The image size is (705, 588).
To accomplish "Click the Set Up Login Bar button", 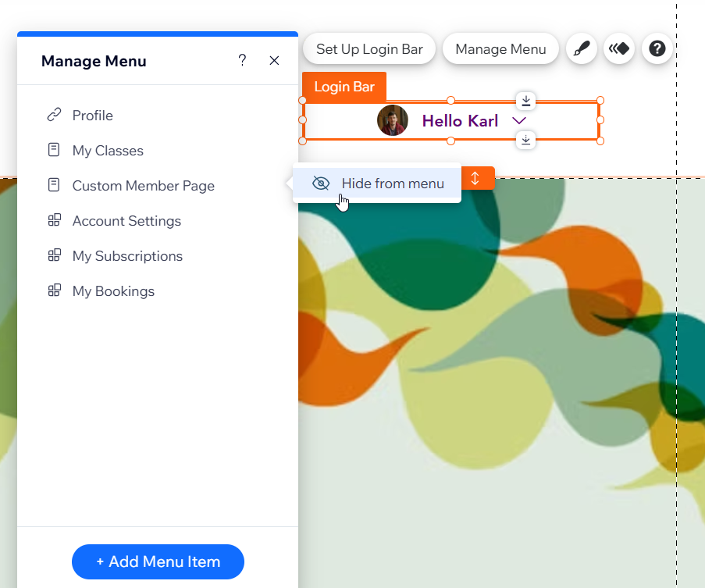I will [369, 48].
